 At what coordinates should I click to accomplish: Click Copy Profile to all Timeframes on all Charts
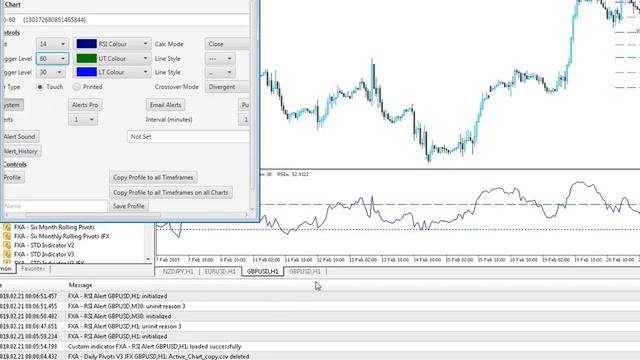(171, 192)
